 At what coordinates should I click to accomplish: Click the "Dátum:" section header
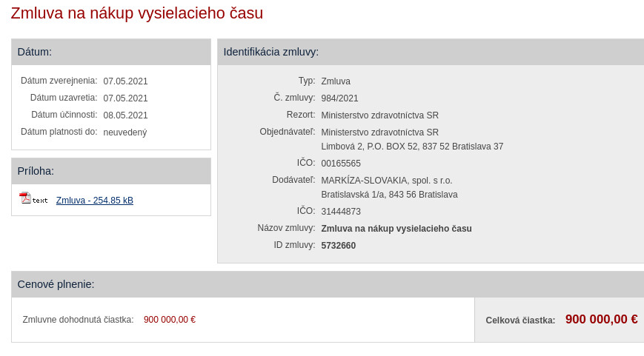pos(35,52)
